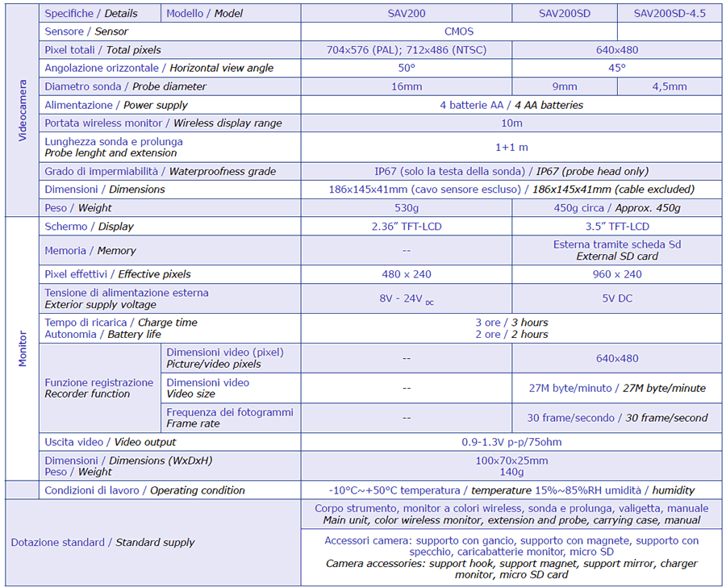Click the 480 x 240 effective pixels cell

(x=406, y=274)
